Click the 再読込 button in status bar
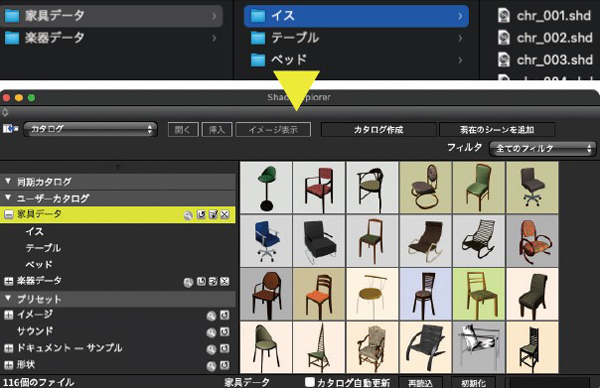 (420, 383)
